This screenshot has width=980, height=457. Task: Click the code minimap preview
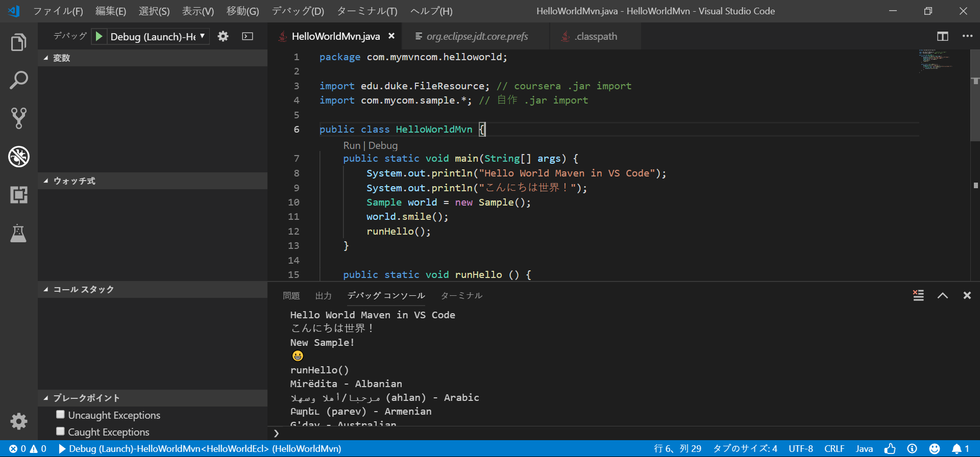tap(936, 60)
